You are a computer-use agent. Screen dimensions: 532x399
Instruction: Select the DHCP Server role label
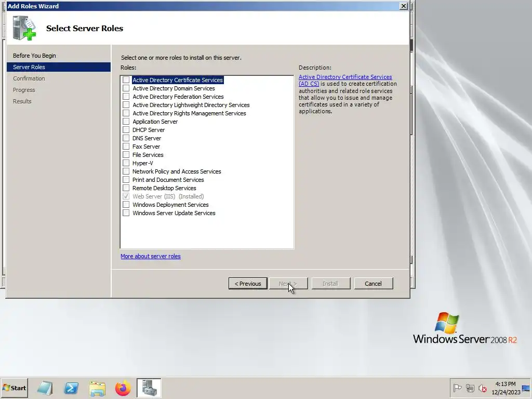coord(148,129)
